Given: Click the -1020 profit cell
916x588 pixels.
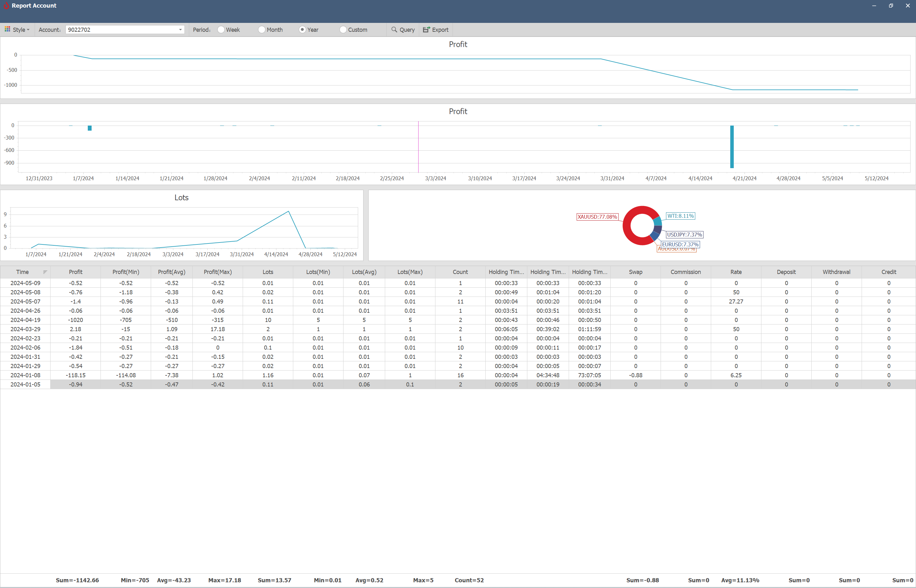Looking at the screenshot, I should click(76, 320).
